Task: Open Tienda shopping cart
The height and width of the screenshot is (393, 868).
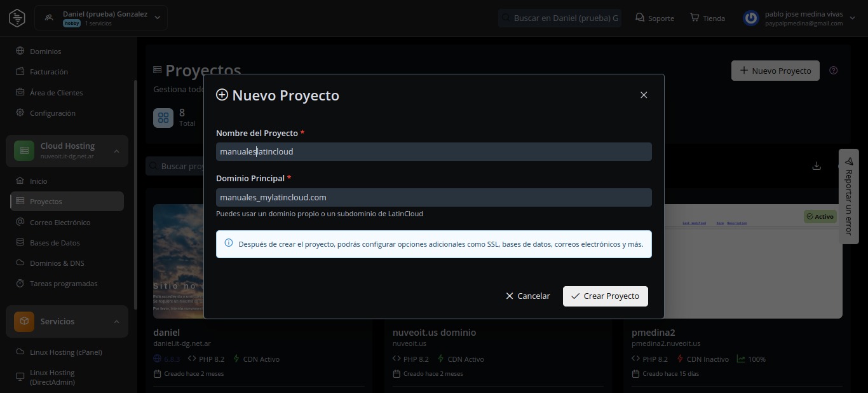Action: coord(707,18)
